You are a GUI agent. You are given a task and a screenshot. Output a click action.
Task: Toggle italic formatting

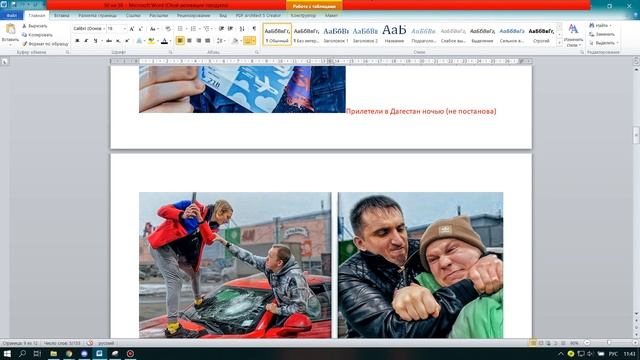coord(86,41)
